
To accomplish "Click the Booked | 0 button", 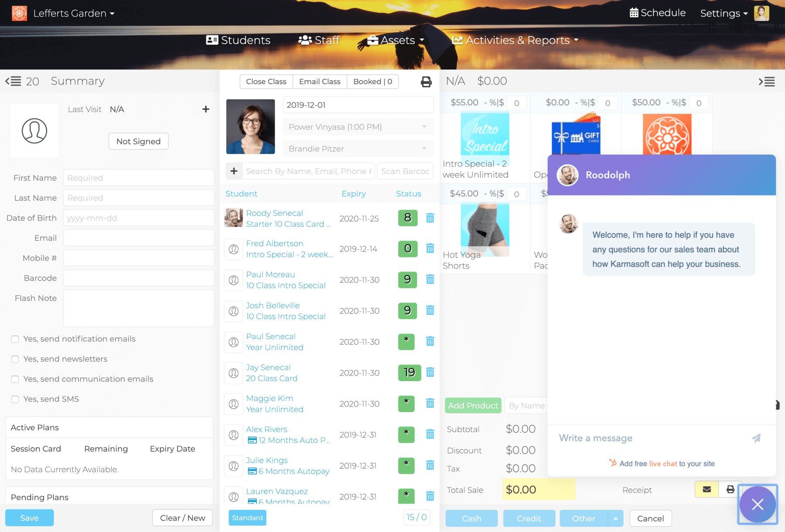I will [372, 82].
